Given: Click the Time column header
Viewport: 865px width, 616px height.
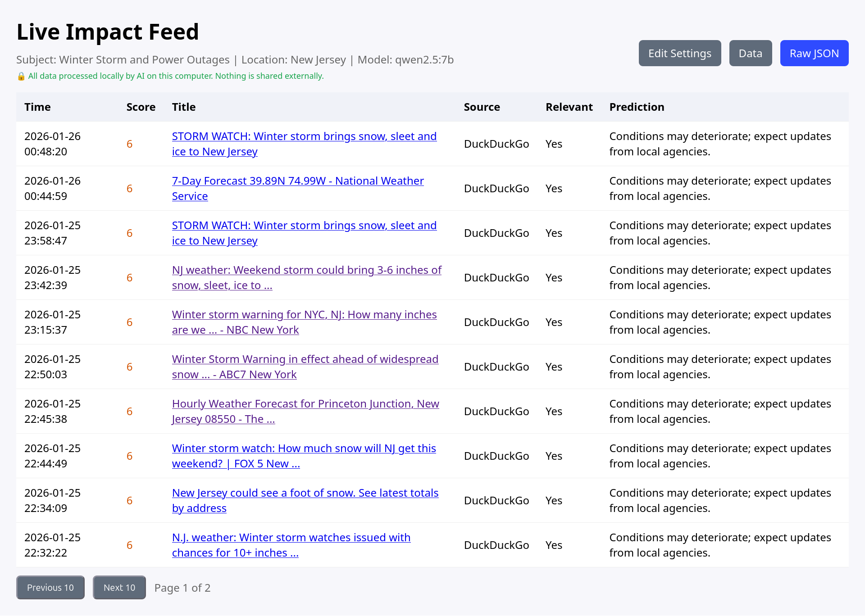Looking at the screenshot, I should click(x=37, y=107).
